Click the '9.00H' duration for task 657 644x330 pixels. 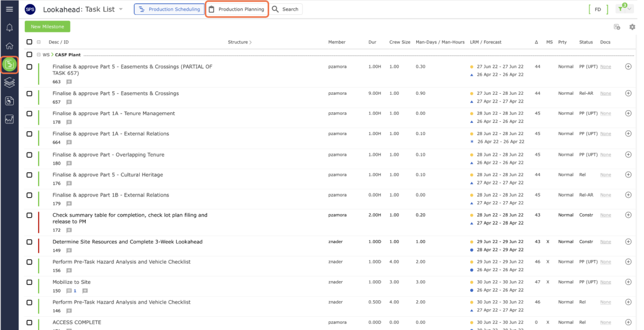(375, 93)
